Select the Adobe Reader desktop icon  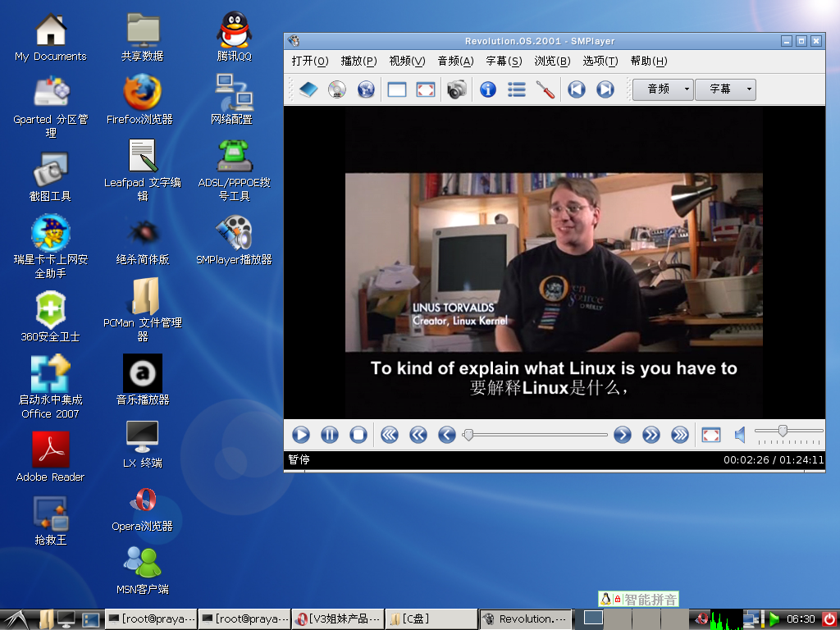tap(51, 456)
